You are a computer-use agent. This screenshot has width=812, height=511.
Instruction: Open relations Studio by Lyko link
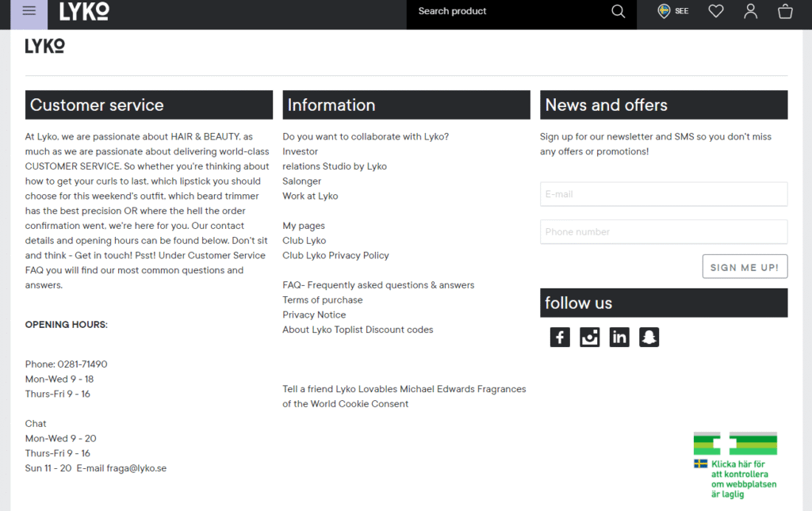tap(335, 166)
